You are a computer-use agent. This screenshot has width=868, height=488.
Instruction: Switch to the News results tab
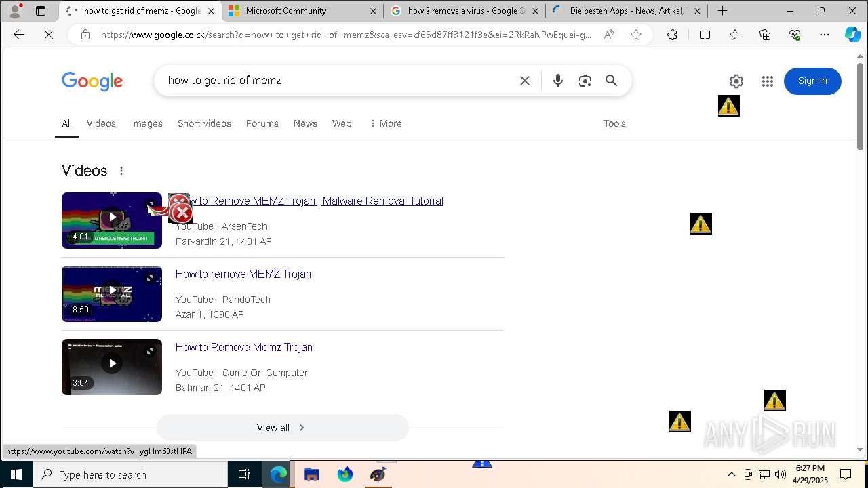tap(305, 123)
